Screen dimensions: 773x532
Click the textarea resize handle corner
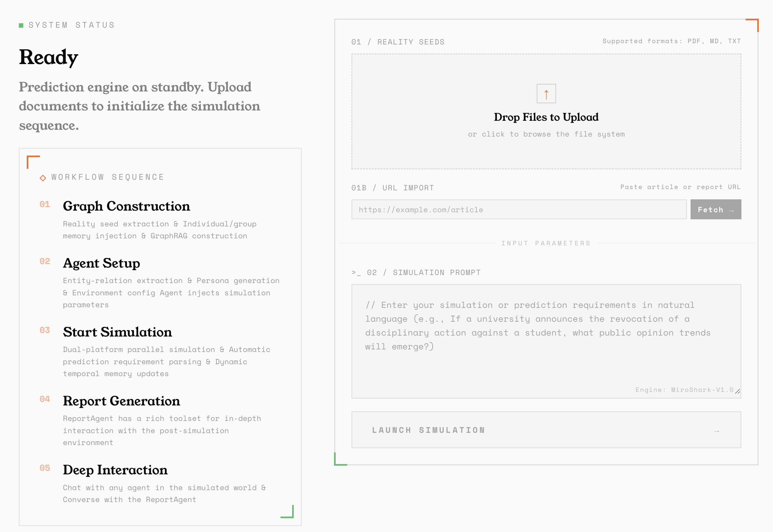point(737,391)
